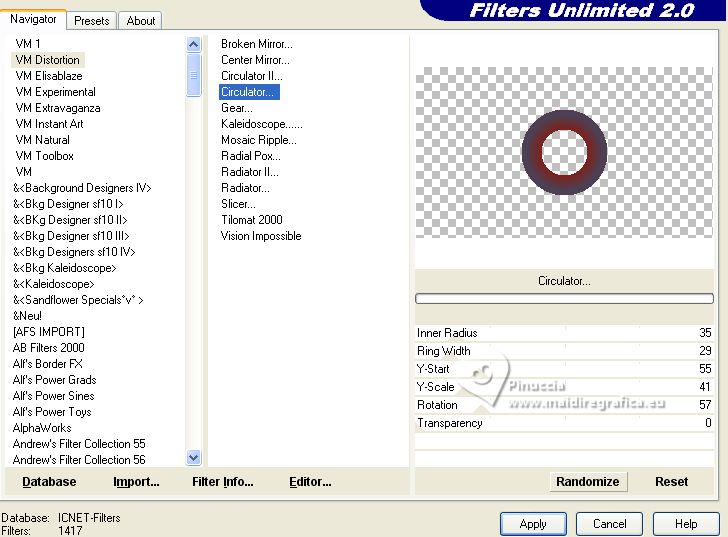Choose the Slicer filter

pyautogui.click(x=238, y=204)
